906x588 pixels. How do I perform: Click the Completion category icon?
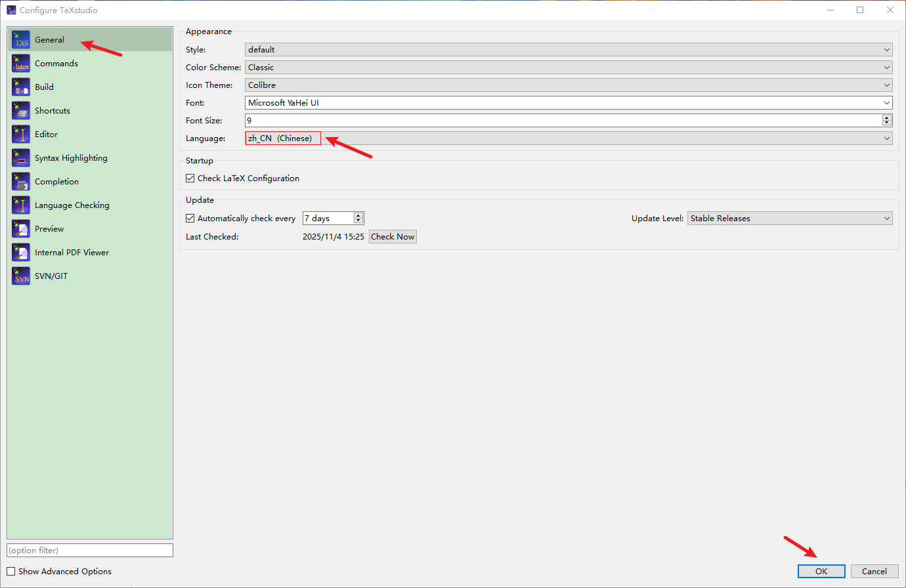tap(21, 182)
